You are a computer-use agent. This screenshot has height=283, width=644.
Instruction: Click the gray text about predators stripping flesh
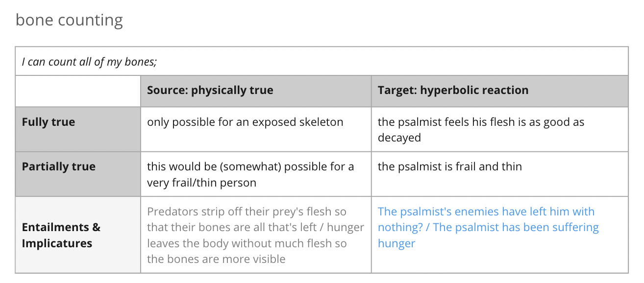pyautogui.click(x=255, y=235)
